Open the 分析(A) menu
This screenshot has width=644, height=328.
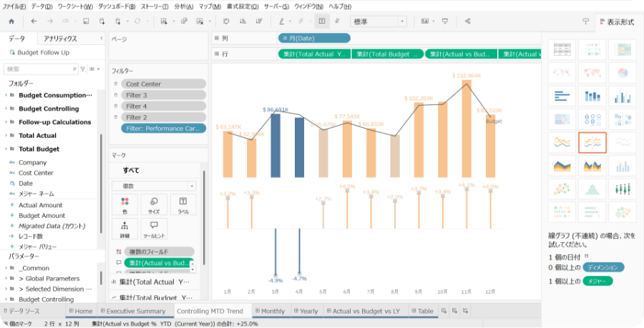[184, 6]
